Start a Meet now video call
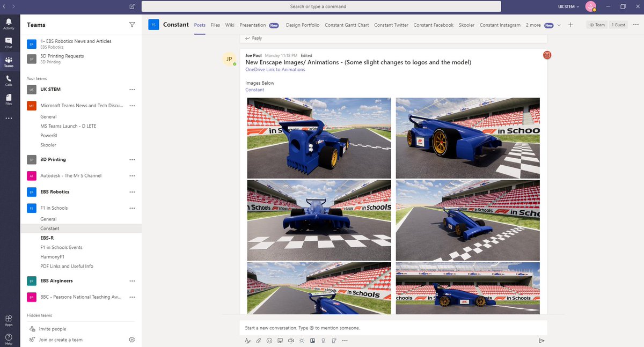This screenshot has height=347, width=644. click(x=291, y=341)
